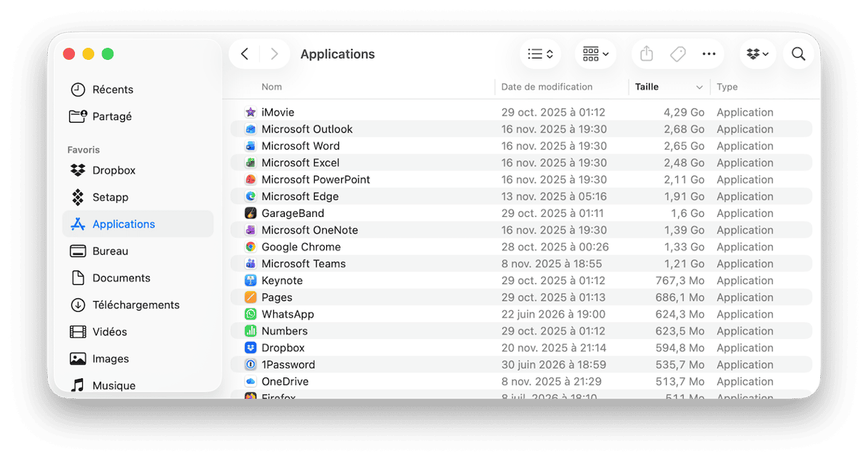The image size is (868, 461).
Task: Go forward with the right chevron button
Action: click(274, 54)
